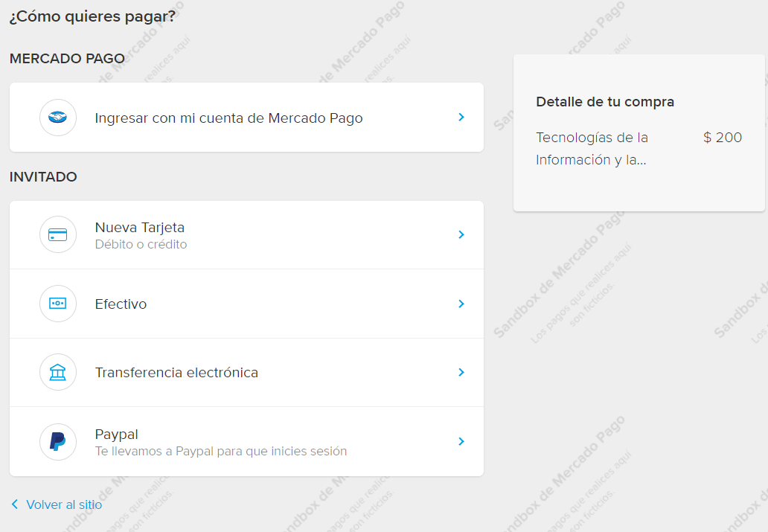Screen dimensions: 768x532
Task: Click the Mercado Pago wallet logo icon
Action: coord(57,118)
